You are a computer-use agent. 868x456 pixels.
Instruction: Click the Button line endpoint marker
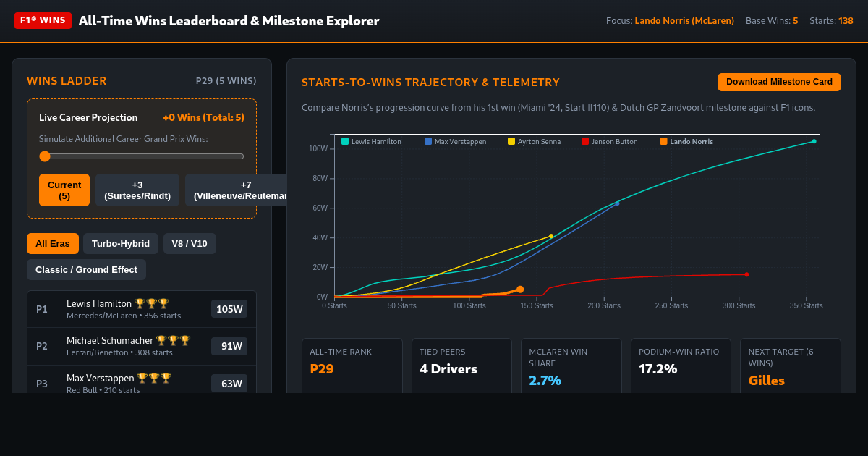tap(746, 274)
